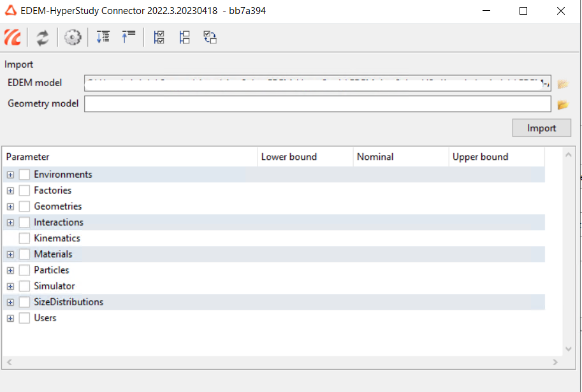The image size is (582, 392).
Task: Select the Particles row label
Action: [x=52, y=270]
